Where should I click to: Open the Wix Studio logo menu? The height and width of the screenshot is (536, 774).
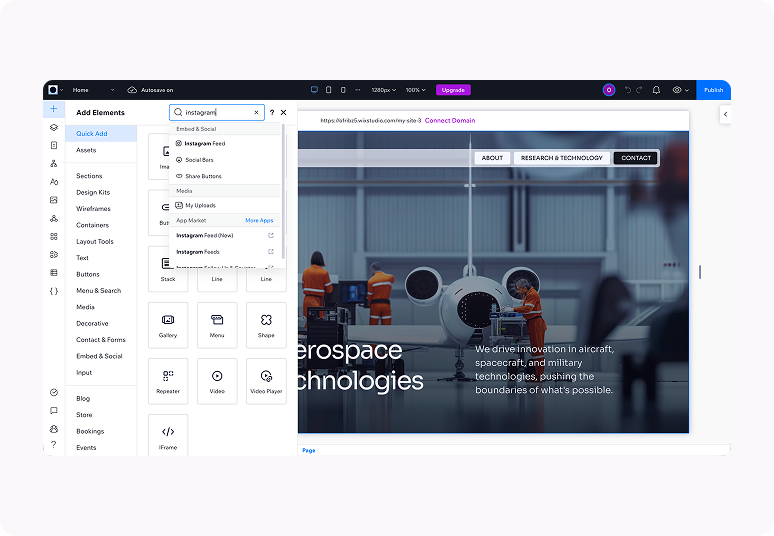(x=55, y=90)
